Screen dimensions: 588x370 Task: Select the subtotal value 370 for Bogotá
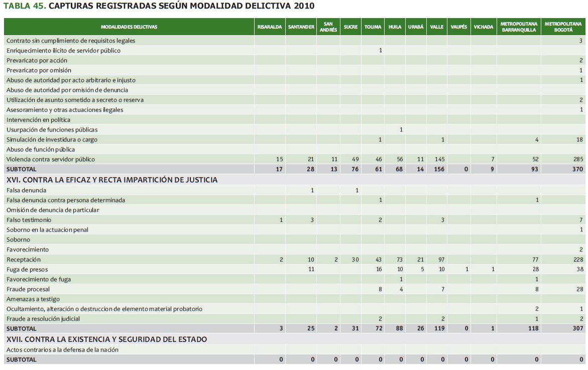(x=577, y=169)
